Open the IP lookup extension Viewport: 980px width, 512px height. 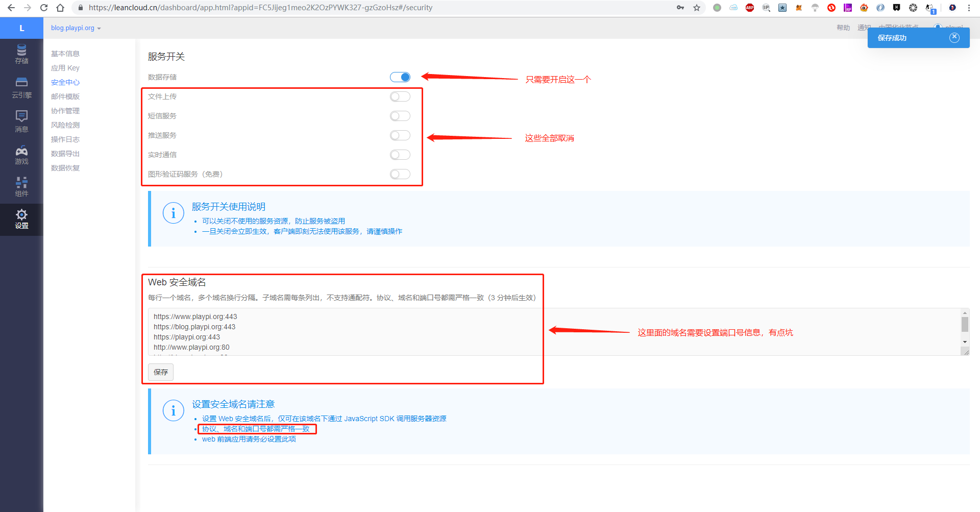(766, 8)
